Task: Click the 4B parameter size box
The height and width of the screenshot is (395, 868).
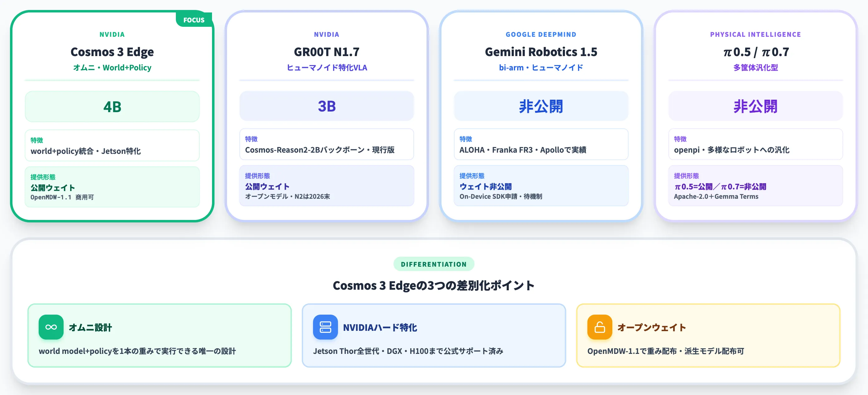Action: (x=112, y=107)
